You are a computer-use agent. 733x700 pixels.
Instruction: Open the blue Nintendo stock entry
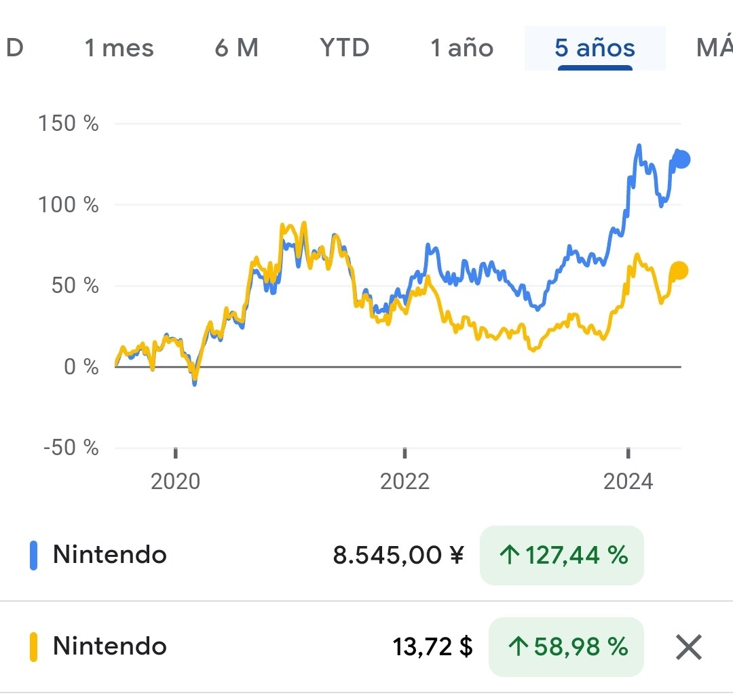[109, 555]
